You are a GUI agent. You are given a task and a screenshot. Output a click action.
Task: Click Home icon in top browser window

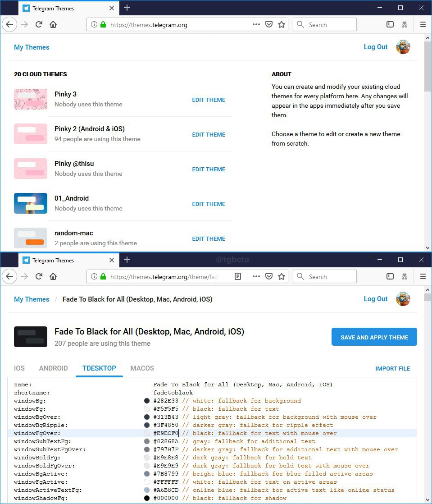pos(53,24)
